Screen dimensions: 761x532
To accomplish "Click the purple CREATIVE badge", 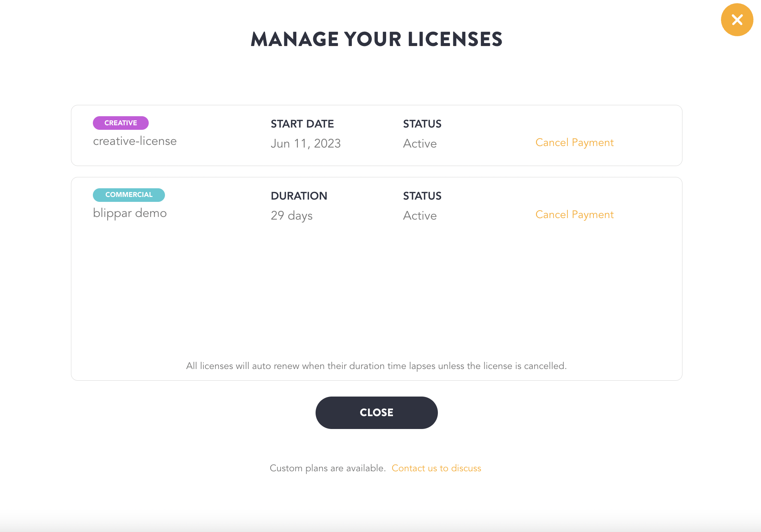I will (120, 123).
